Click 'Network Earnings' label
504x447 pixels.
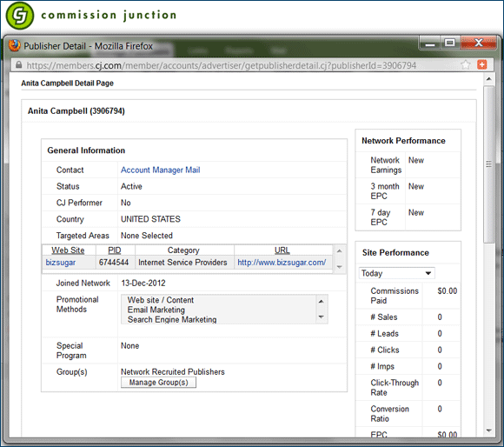tap(386, 165)
